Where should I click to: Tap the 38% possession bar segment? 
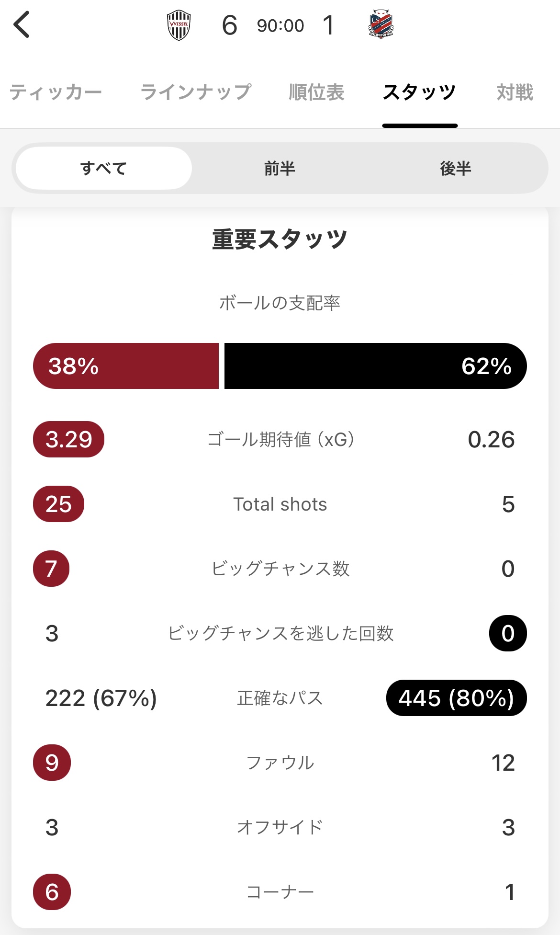coord(126,366)
